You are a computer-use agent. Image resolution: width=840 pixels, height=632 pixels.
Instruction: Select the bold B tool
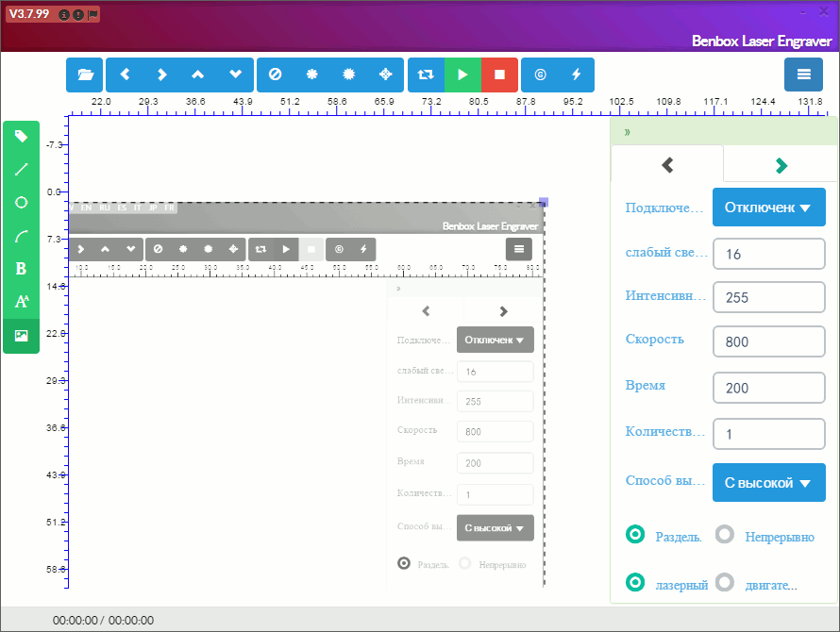[x=21, y=268]
